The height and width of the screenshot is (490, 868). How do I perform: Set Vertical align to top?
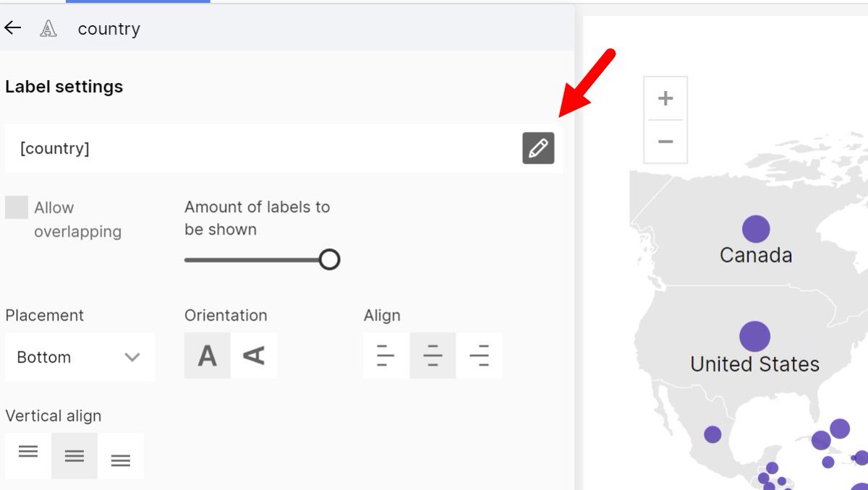tap(28, 455)
